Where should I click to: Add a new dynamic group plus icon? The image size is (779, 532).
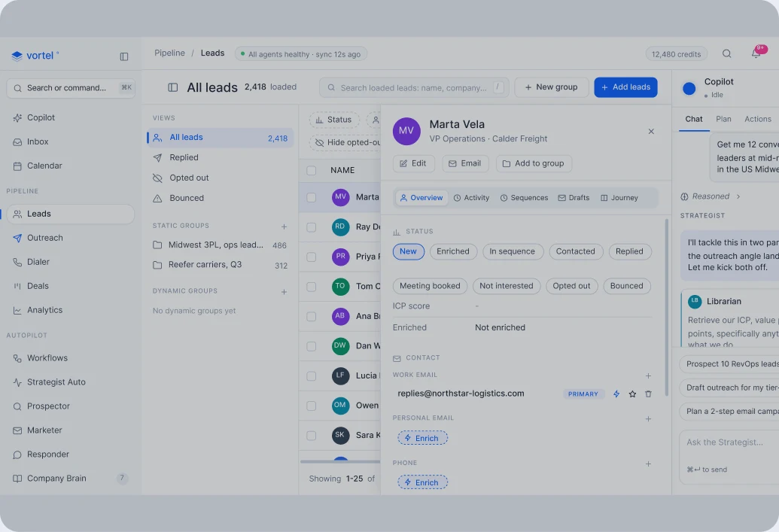click(x=285, y=291)
